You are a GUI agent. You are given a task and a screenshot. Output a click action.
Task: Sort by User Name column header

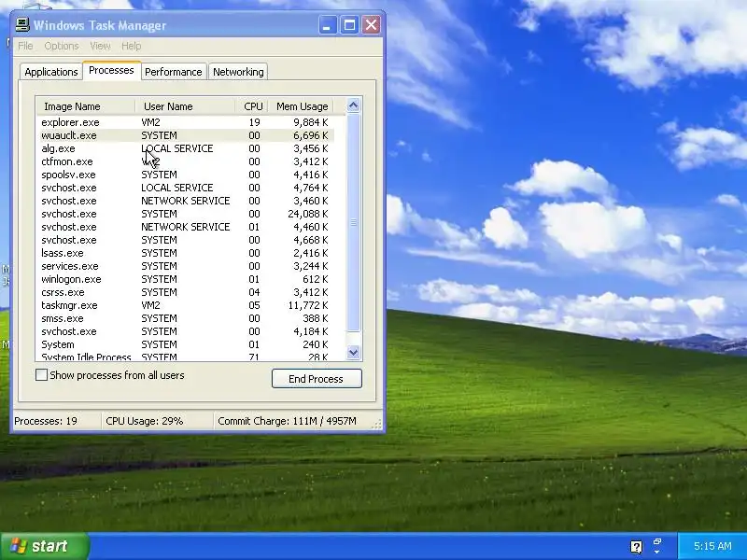click(x=185, y=106)
